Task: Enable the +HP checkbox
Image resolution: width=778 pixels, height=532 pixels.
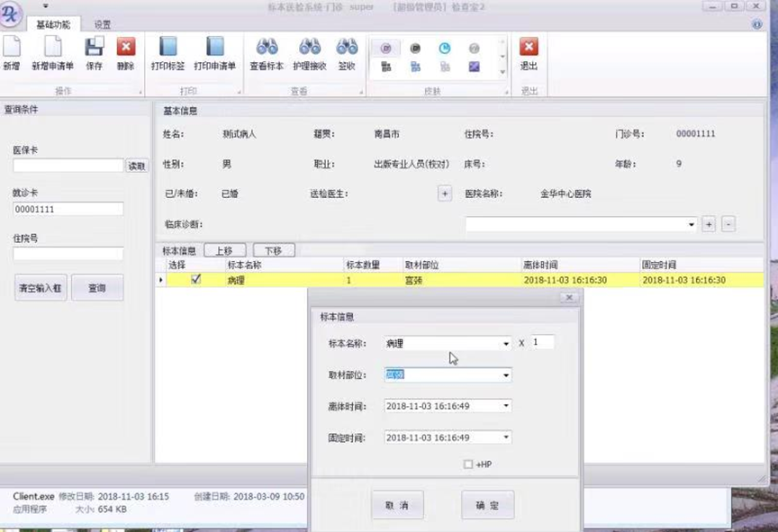Action: click(468, 464)
